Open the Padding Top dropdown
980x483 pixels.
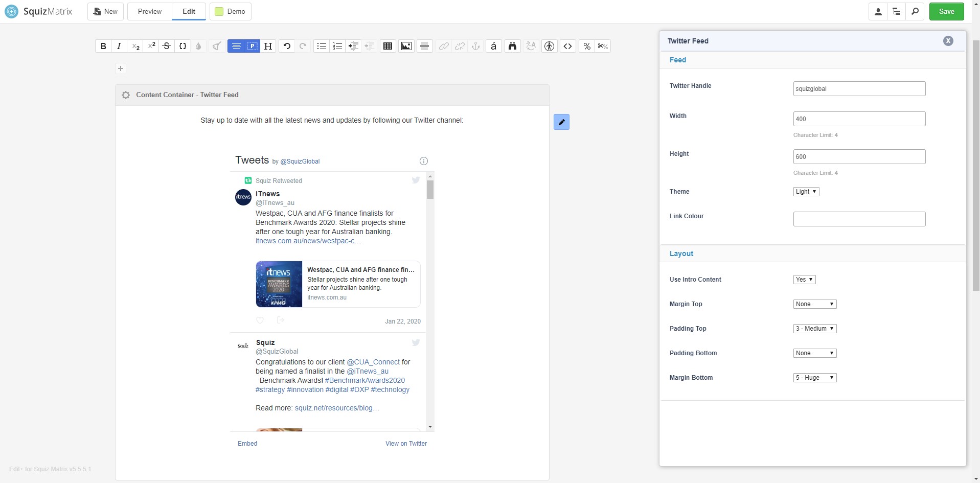tap(815, 329)
